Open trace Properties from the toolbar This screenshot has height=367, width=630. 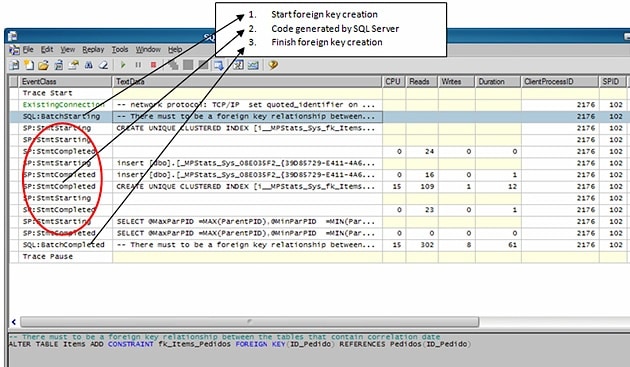click(x=74, y=65)
